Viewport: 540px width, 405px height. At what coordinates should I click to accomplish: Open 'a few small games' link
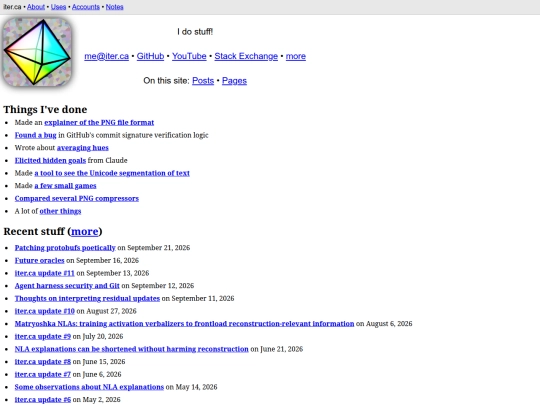[65, 186]
